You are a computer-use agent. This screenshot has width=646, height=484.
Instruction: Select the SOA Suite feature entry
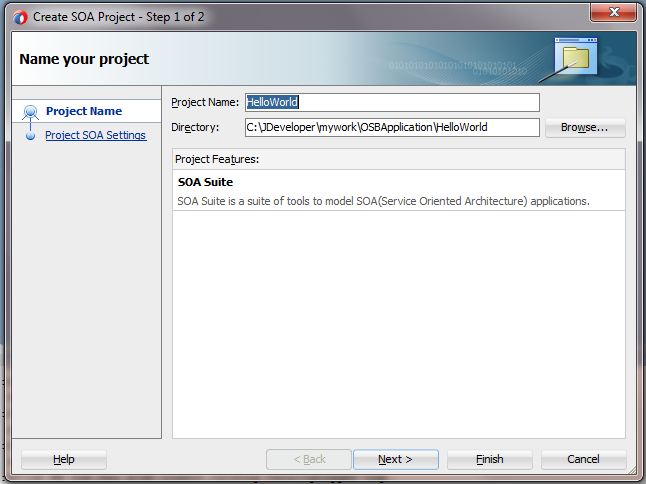point(399,191)
